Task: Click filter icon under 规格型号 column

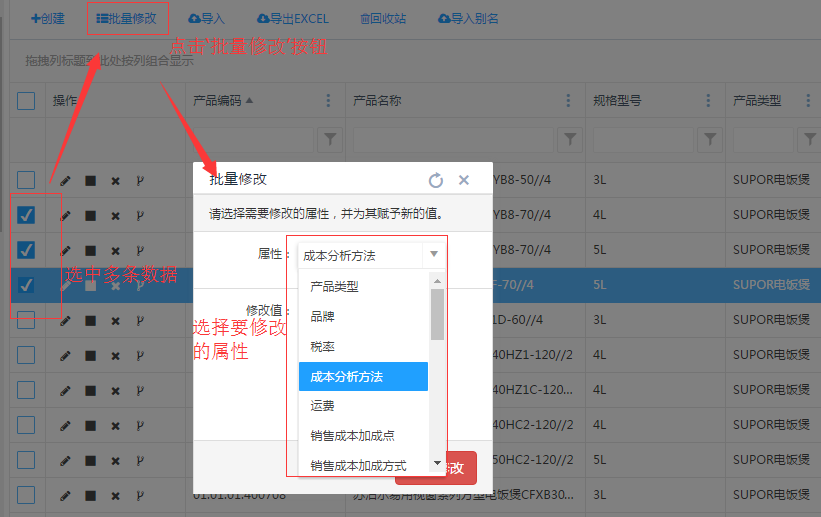Action: point(709,138)
